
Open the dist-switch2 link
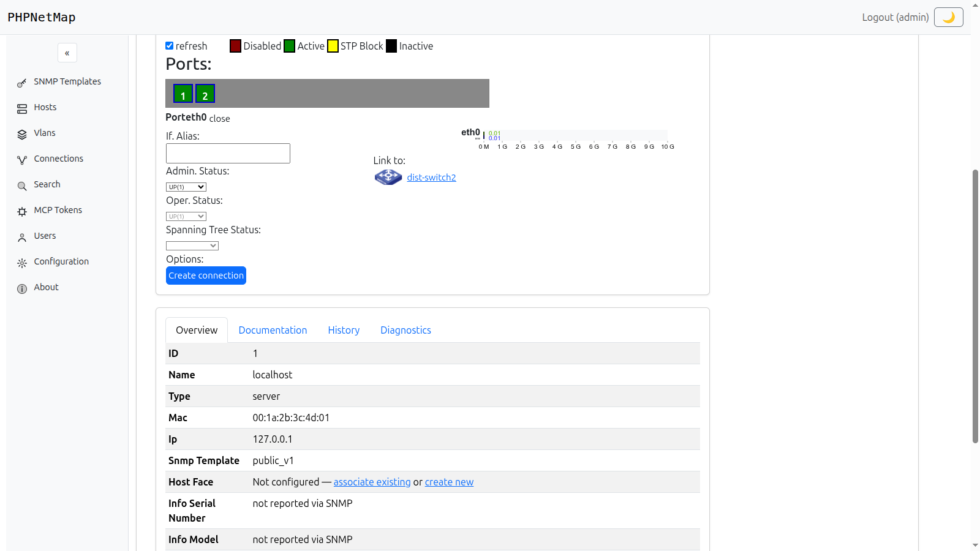431,178
